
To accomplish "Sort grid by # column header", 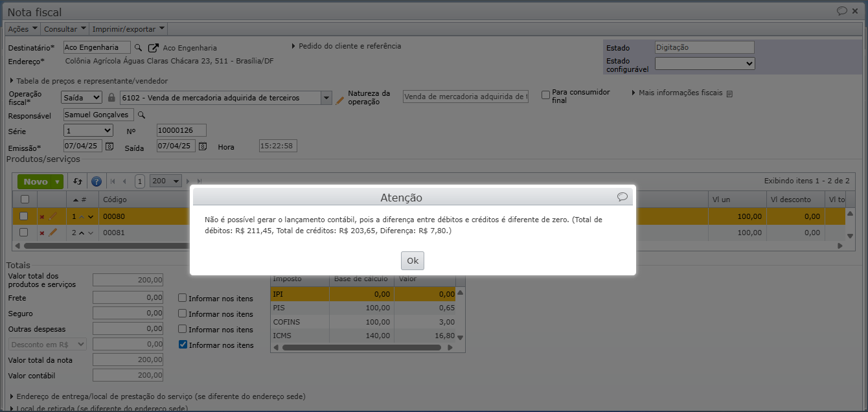I will (82, 200).
